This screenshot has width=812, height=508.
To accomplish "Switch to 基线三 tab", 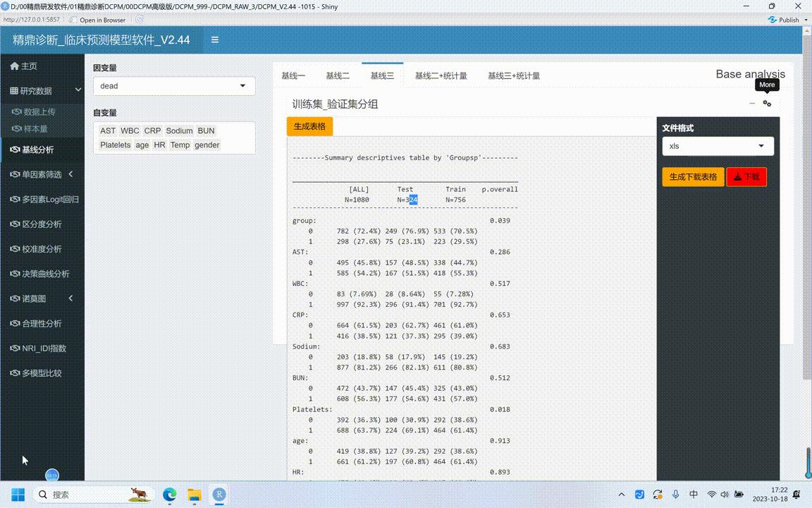I will tap(382, 75).
